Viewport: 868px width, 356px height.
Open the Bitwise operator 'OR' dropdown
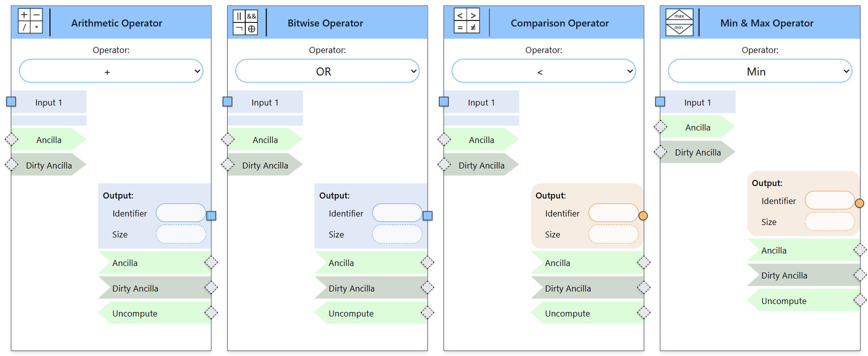click(x=327, y=71)
